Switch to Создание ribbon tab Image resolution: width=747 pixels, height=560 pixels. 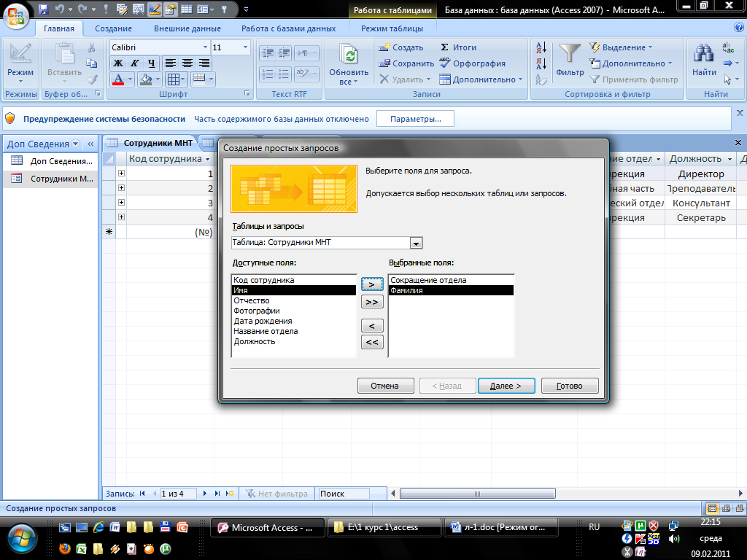(x=113, y=28)
